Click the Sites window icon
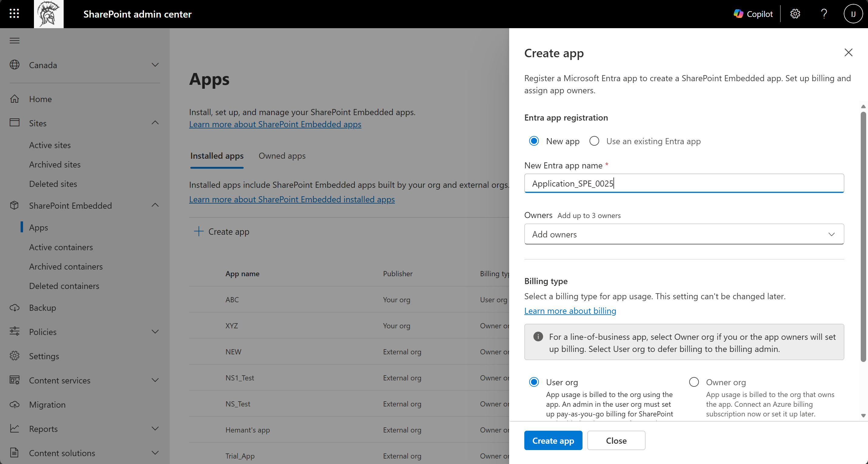This screenshot has height=464, width=868. tap(15, 123)
